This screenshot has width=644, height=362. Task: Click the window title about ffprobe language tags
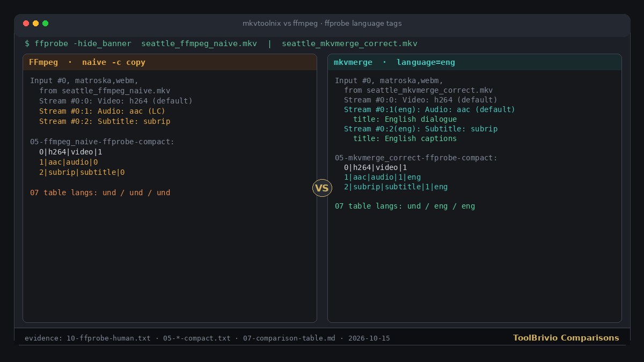[x=322, y=24]
